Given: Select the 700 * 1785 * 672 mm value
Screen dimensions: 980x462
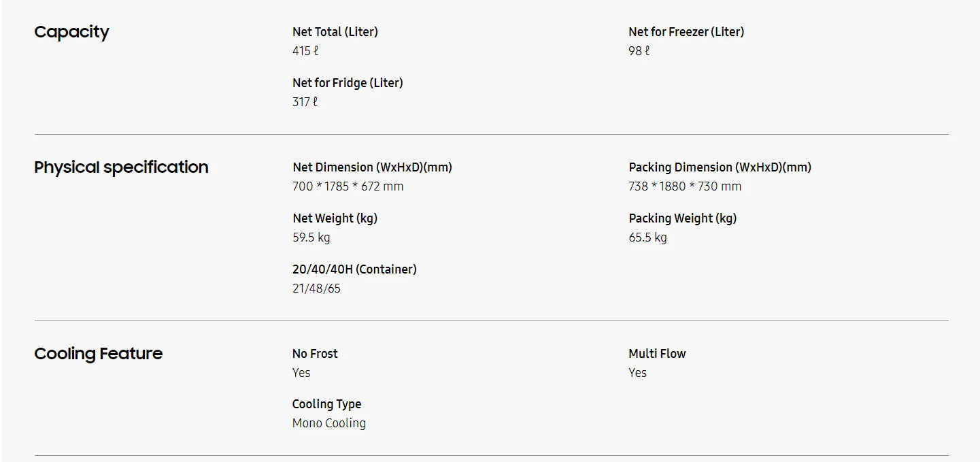Looking at the screenshot, I should [x=348, y=186].
